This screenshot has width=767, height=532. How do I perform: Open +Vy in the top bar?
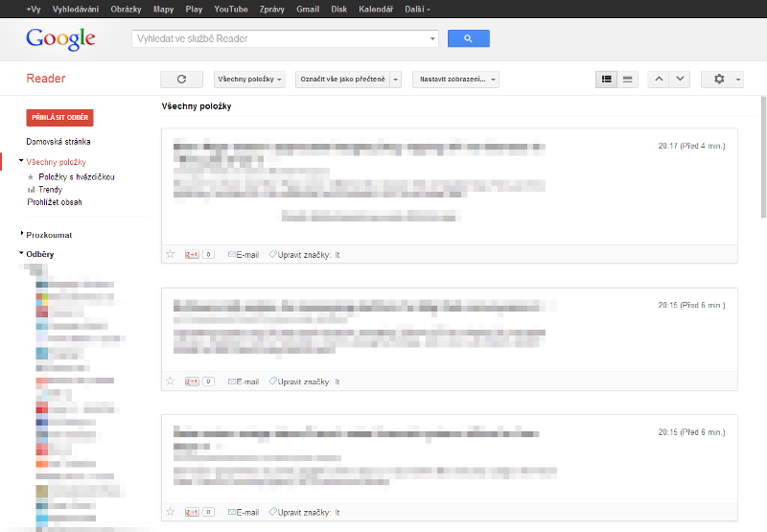[x=34, y=10]
